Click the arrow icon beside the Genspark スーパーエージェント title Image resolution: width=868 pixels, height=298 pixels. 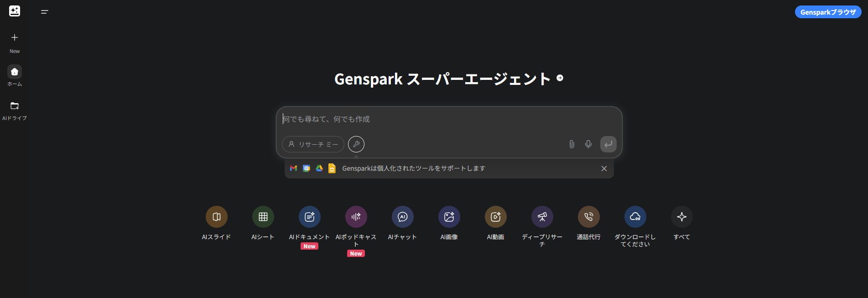pos(560,78)
